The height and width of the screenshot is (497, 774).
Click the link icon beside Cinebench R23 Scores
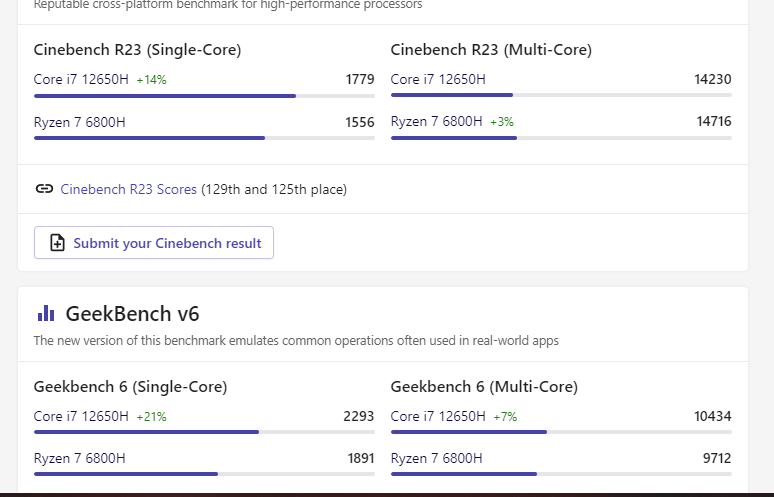pyautogui.click(x=44, y=189)
